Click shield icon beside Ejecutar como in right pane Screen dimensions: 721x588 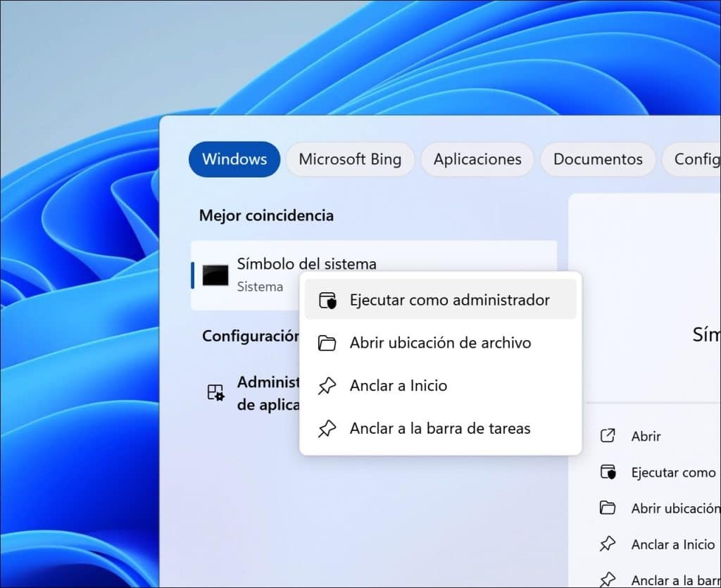click(x=608, y=472)
